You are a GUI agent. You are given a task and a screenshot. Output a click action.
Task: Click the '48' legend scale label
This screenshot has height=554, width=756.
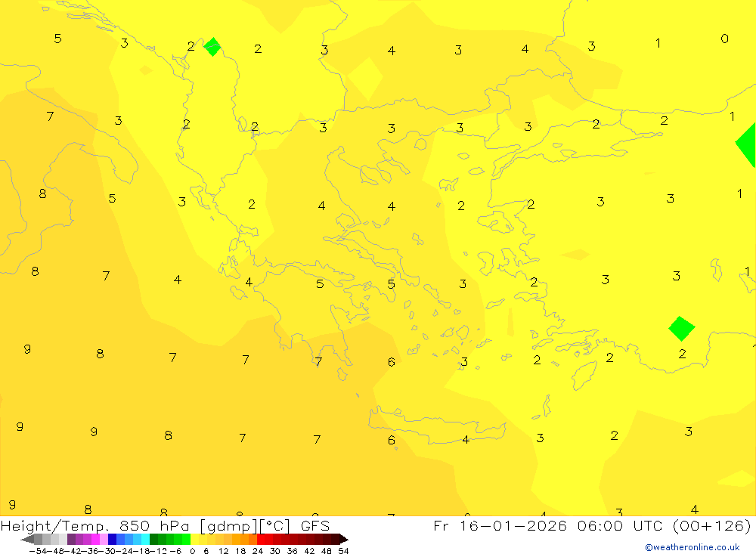click(327, 551)
